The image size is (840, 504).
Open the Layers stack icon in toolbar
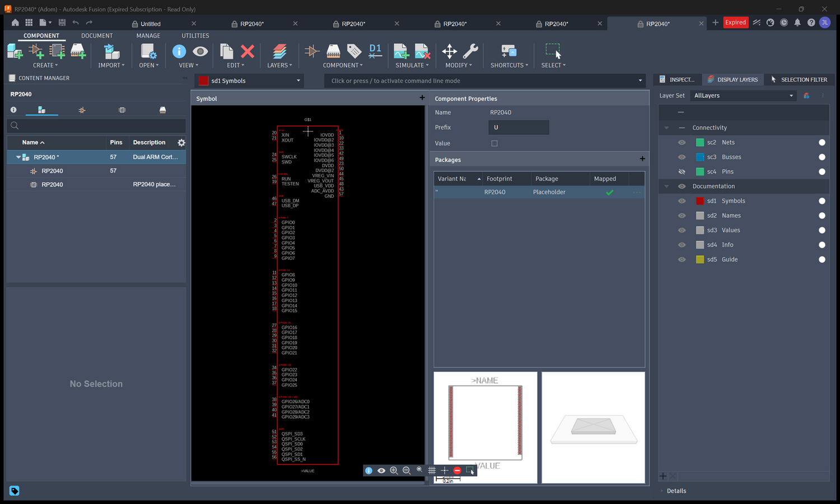pyautogui.click(x=279, y=52)
